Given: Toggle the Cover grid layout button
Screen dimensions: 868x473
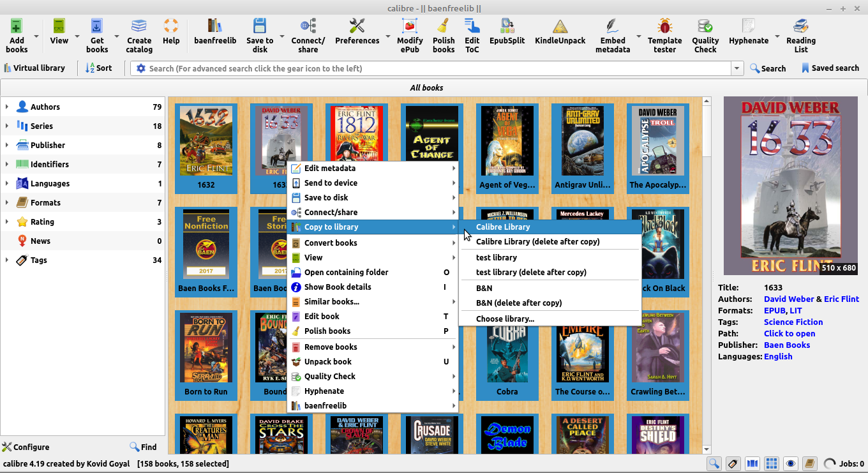Looking at the screenshot, I should [772, 464].
